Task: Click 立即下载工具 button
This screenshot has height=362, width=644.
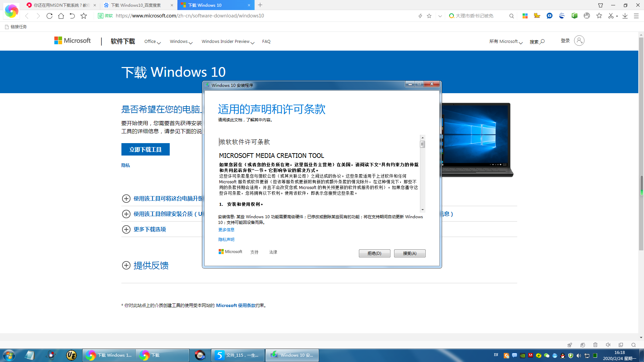Action: [x=145, y=149]
